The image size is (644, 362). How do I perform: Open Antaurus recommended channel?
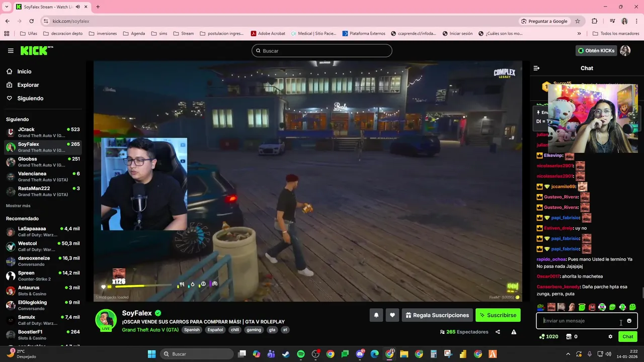43,291
